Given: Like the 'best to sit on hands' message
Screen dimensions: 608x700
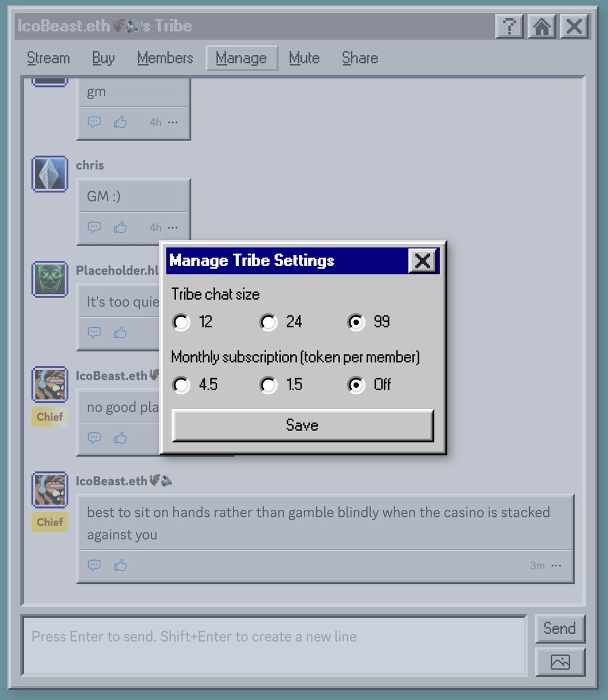Looking at the screenshot, I should [120, 565].
